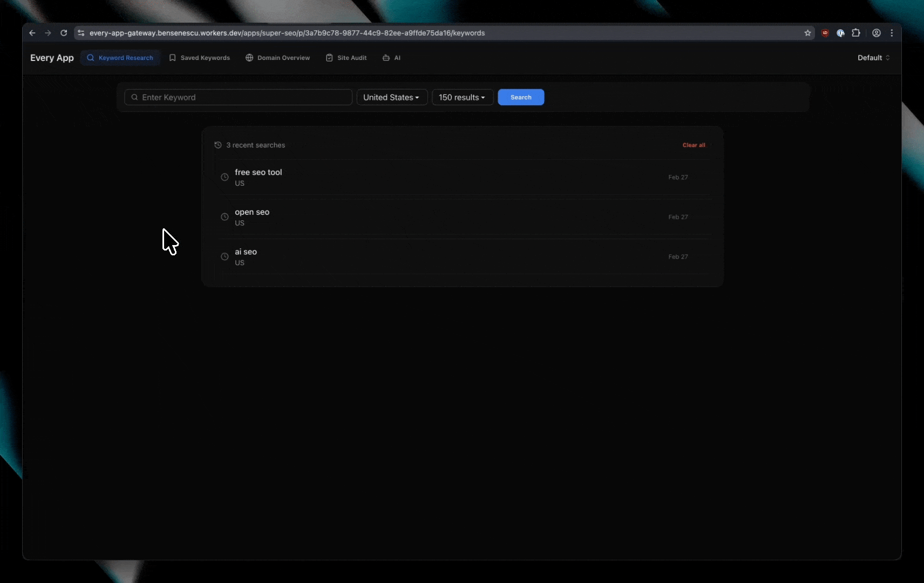The width and height of the screenshot is (924, 583).
Task: Click Clear all recent searches
Action: point(694,145)
